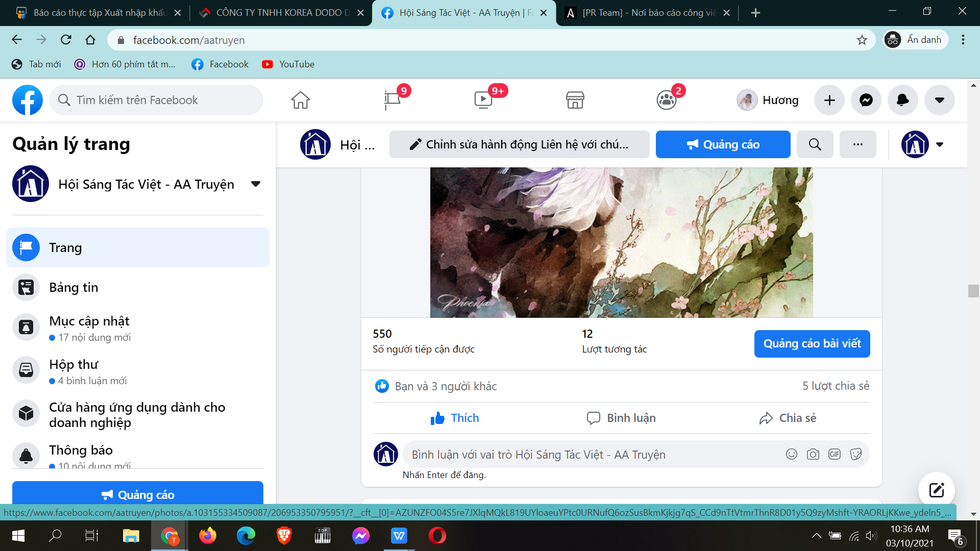Image resolution: width=980 pixels, height=551 pixels.
Task: Add a GIF to comment
Action: (835, 454)
